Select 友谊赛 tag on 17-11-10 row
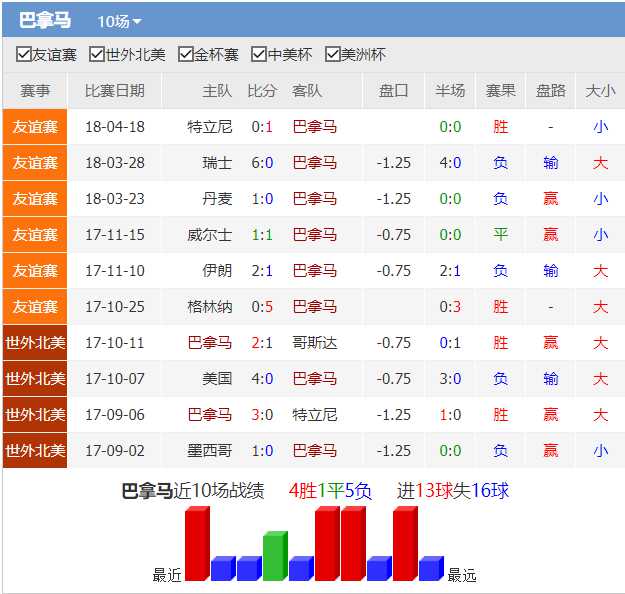 [35, 271]
